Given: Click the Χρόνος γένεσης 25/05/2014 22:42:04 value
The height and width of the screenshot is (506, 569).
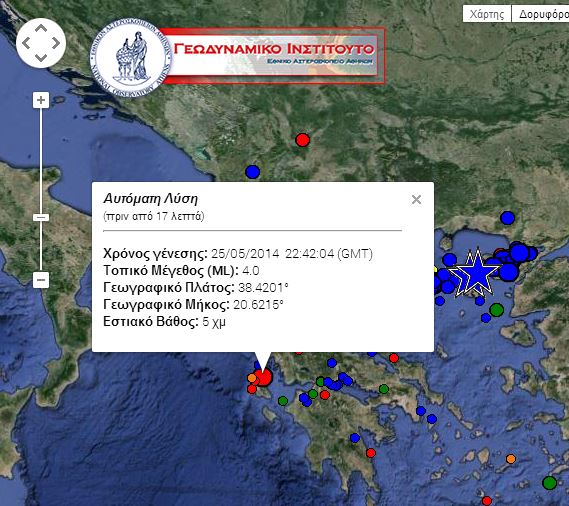Looking at the screenshot, I should 292,253.
